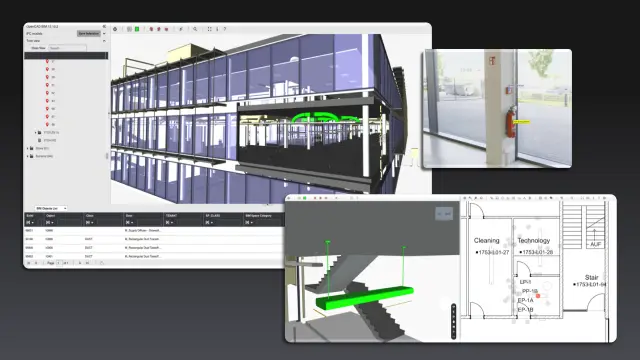This screenshot has height=360, width=640.
Task: Go to first page in table pager
Action: click(x=29, y=263)
